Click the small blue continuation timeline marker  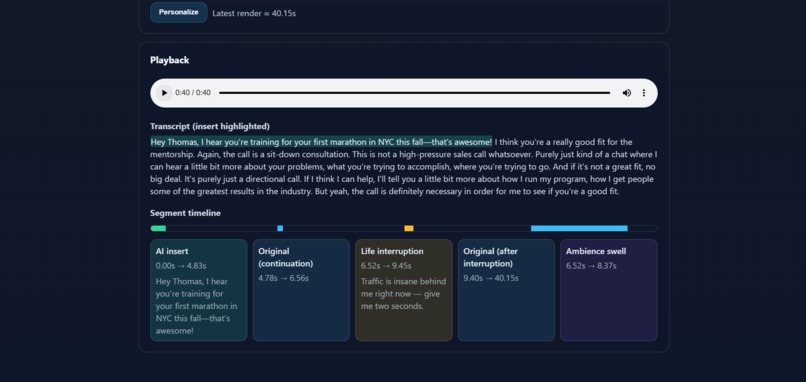pyautogui.click(x=280, y=228)
